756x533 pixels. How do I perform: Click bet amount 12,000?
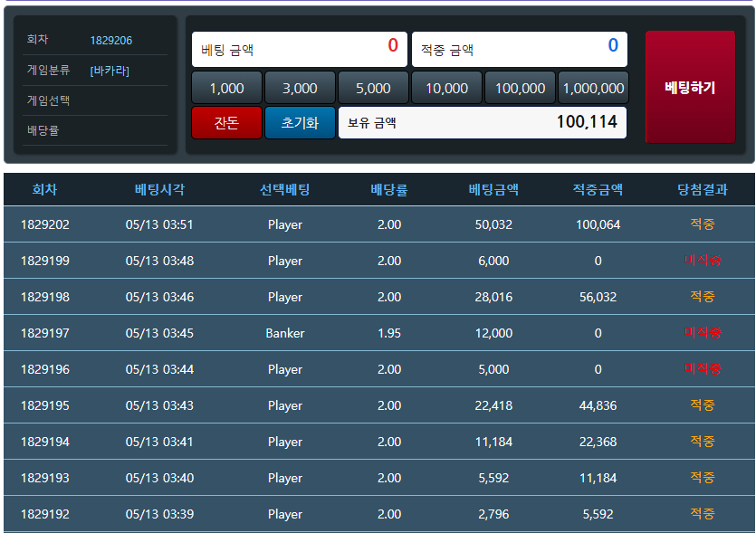493,333
